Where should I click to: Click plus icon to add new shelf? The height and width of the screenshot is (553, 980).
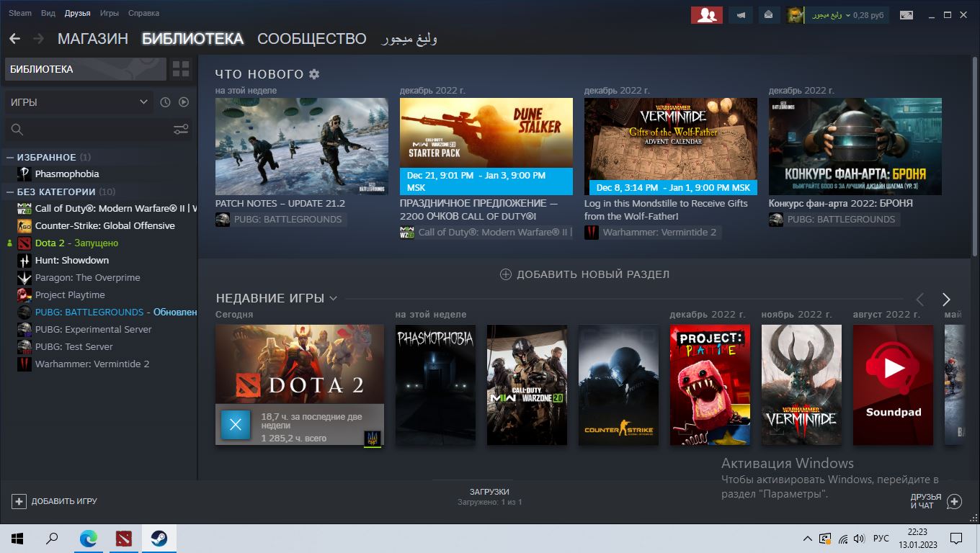point(506,274)
